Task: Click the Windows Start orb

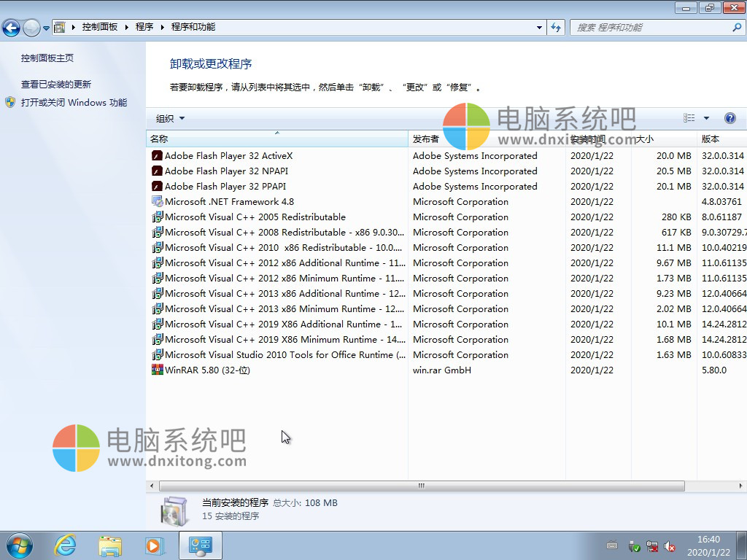Action: (x=19, y=545)
